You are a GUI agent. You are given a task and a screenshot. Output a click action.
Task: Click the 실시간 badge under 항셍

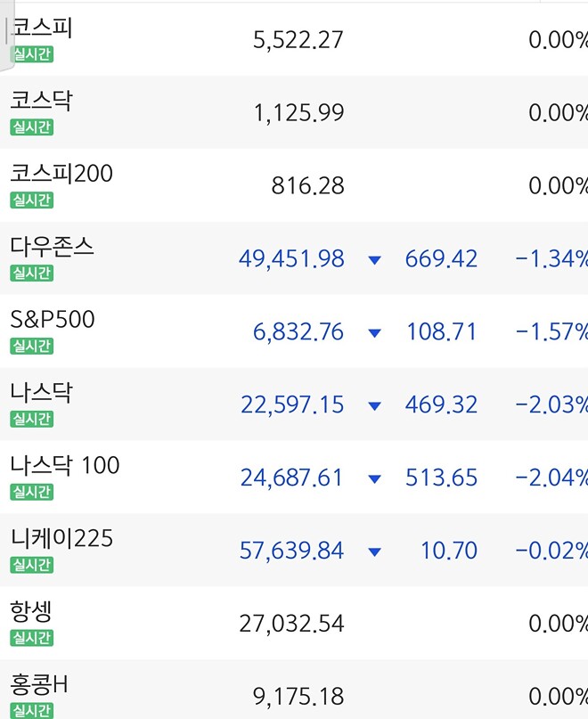pyautogui.click(x=31, y=635)
